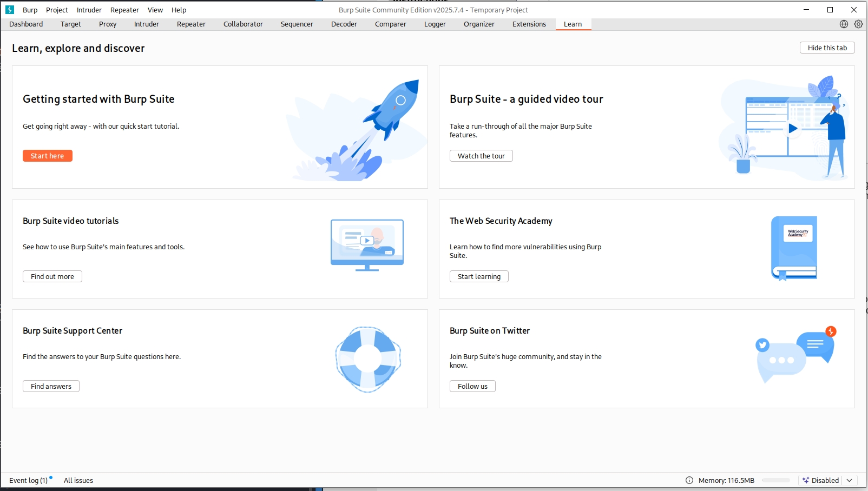The height and width of the screenshot is (491, 868).
Task: Switch to the Target tab
Action: [71, 24]
